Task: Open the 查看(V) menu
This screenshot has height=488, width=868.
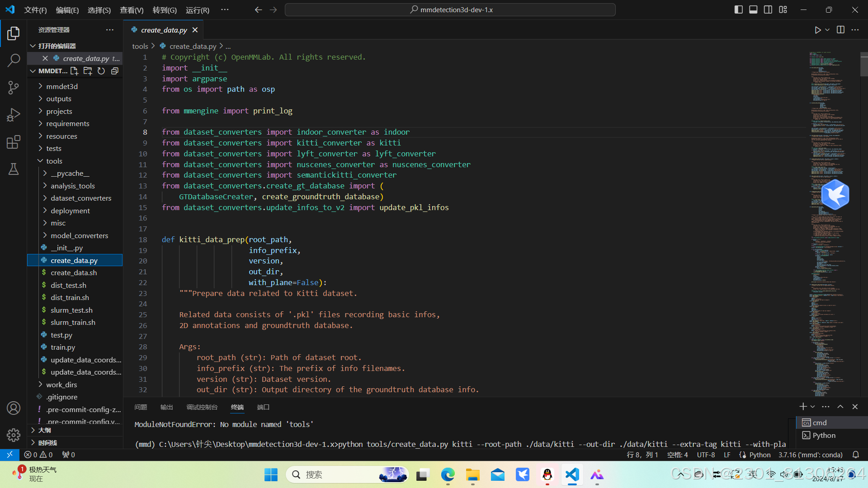Action: 131,10
